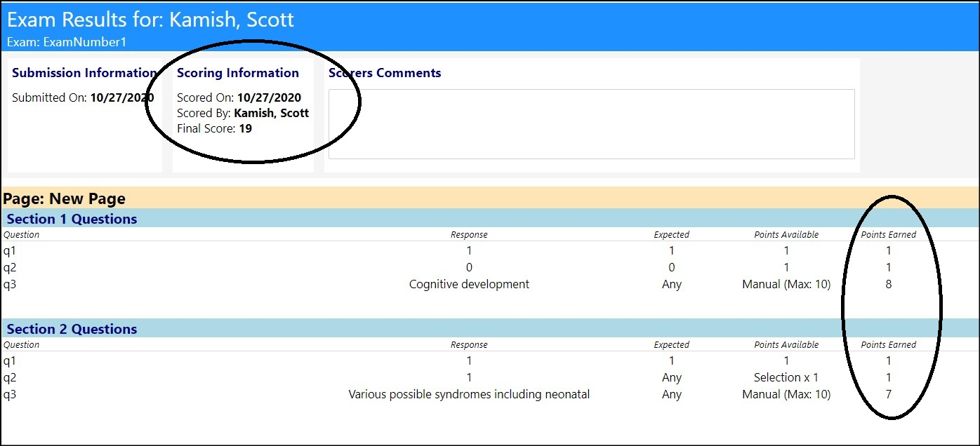The height and width of the screenshot is (446, 980).
Task: Click Section 1 q1 Points Earned value
Action: click(889, 250)
